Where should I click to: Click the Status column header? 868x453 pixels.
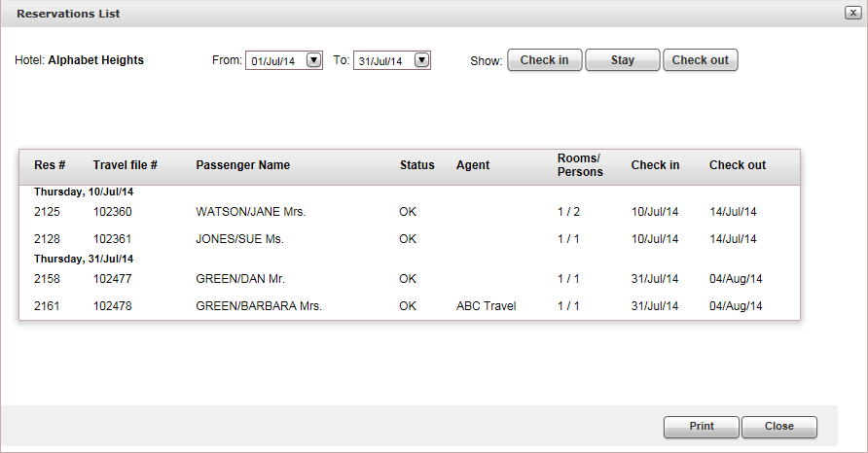pos(416,165)
